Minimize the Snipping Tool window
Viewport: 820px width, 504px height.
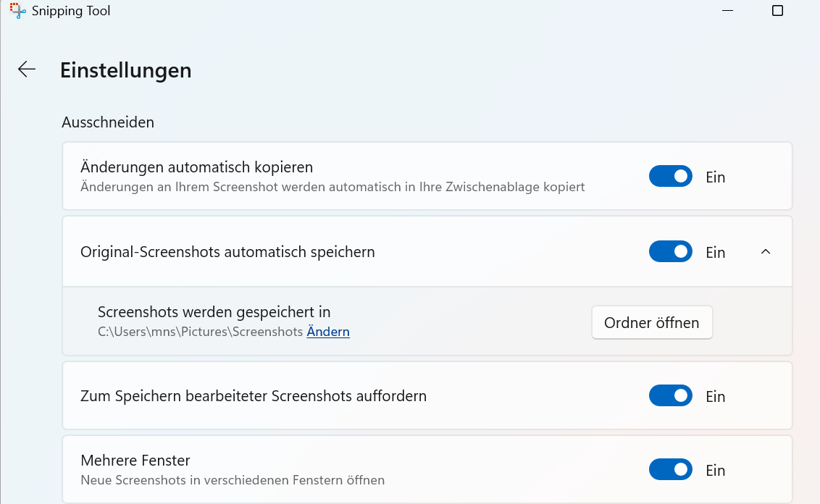(x=727, y=10)
